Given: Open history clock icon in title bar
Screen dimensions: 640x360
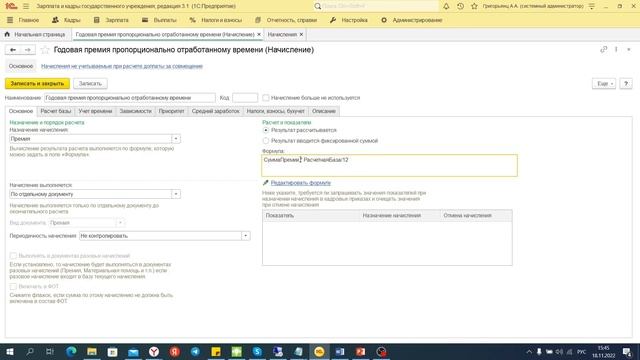Looking at the screenshot, I should 460,6.
